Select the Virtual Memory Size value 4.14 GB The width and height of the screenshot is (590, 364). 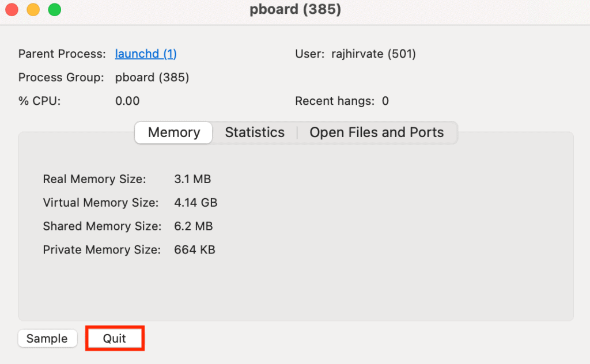pyautogui.click(x=196, y=203)
